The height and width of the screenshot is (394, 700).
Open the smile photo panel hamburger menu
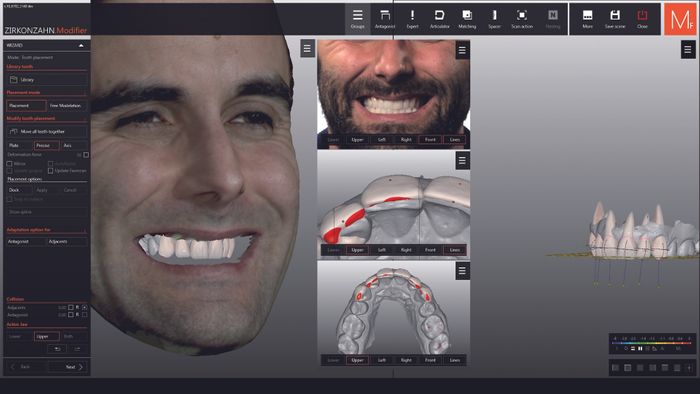pyautogui.click(x=462, y=50)
